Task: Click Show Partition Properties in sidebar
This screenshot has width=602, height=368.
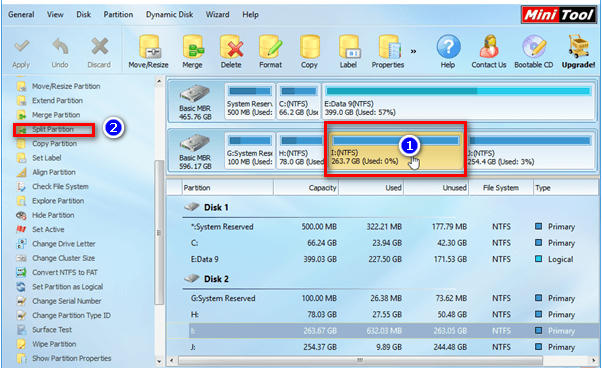Action: pos(71,358)
